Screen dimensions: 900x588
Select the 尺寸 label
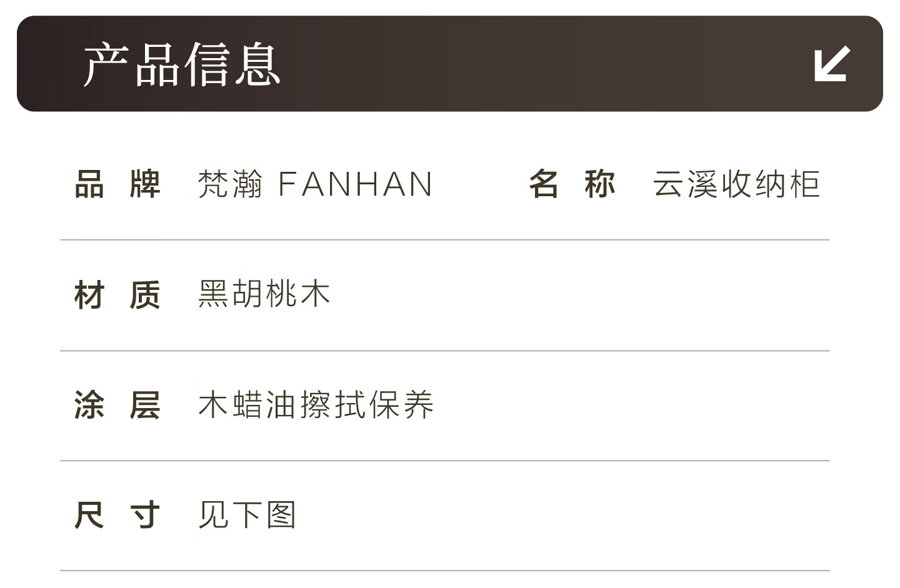pyautogui.click(x=117, y=516)
